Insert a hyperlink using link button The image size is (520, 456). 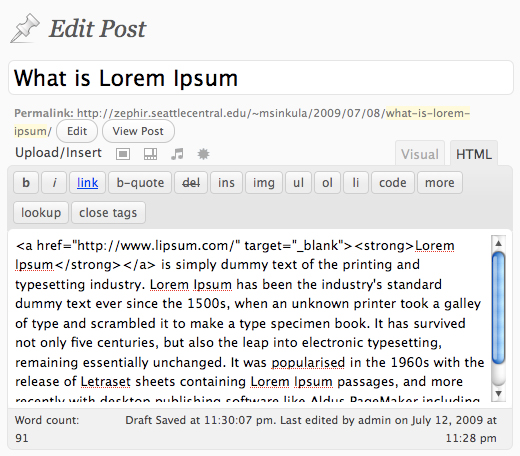(87, 183)
